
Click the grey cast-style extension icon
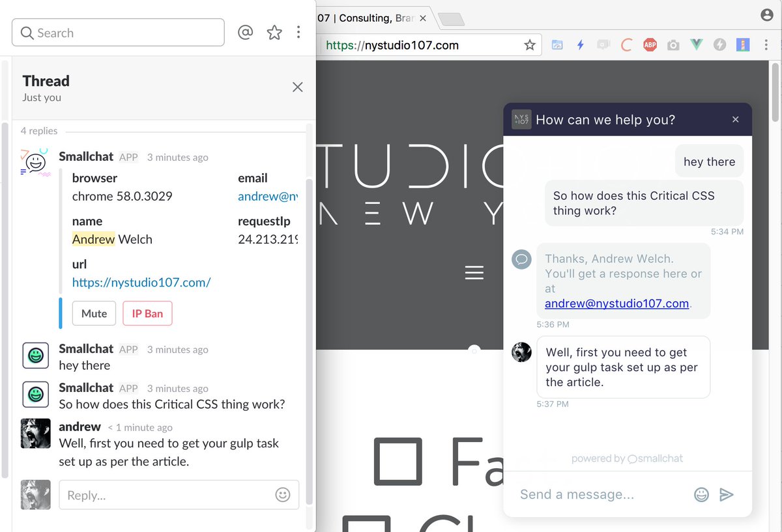click(603, 45)
